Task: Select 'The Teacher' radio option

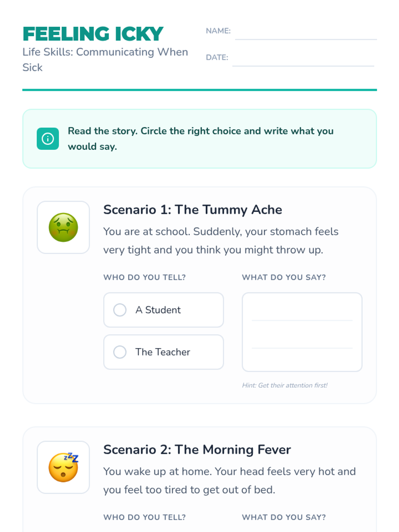Action: [x=120, y=352]
